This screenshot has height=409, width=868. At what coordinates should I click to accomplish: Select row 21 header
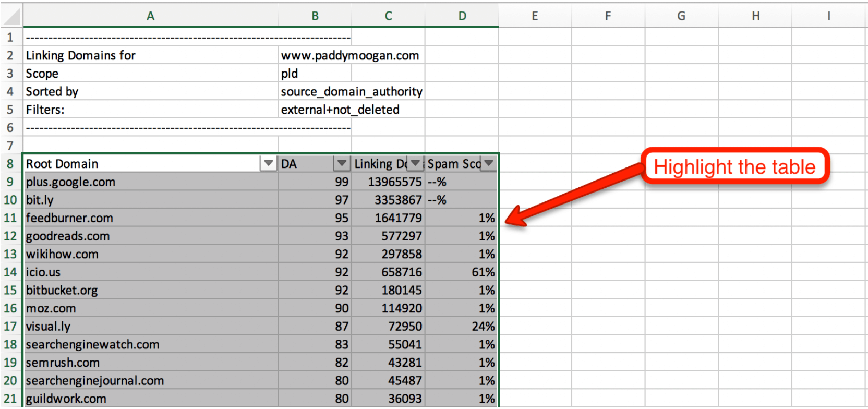pyautogui.click(x=10, y=399)
